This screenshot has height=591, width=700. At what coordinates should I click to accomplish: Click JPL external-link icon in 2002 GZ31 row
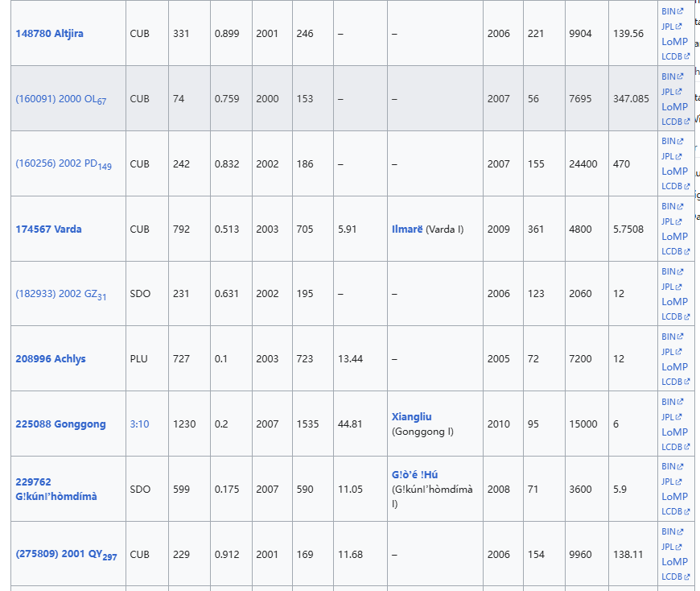679,287
